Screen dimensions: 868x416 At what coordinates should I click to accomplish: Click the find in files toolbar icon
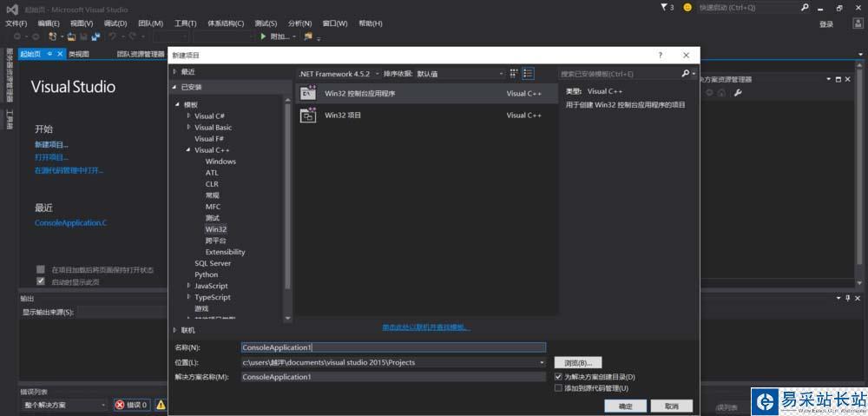pyautogui.click(x=308, y=36)
